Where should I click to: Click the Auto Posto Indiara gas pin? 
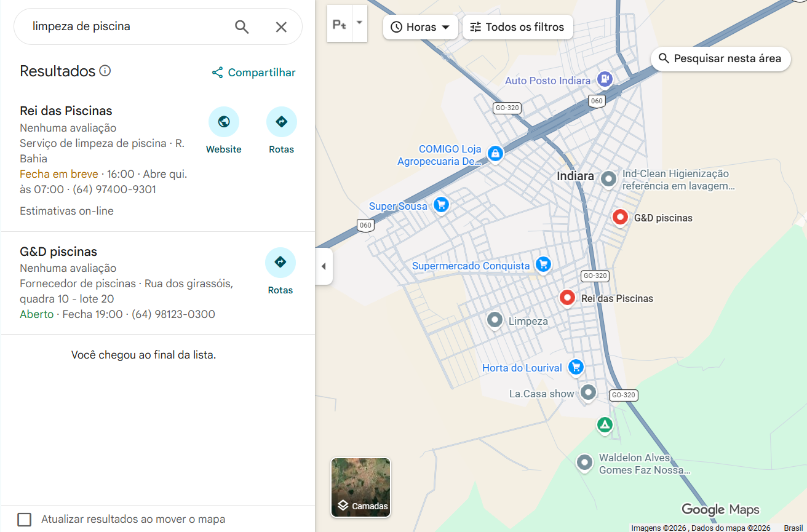(605, 79)
